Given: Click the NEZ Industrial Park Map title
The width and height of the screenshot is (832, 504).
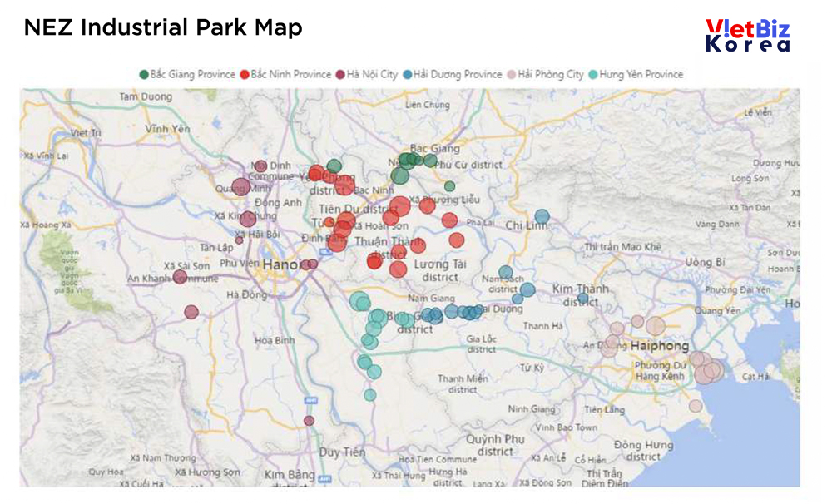Looking at the screenshot, I should 163,27.
